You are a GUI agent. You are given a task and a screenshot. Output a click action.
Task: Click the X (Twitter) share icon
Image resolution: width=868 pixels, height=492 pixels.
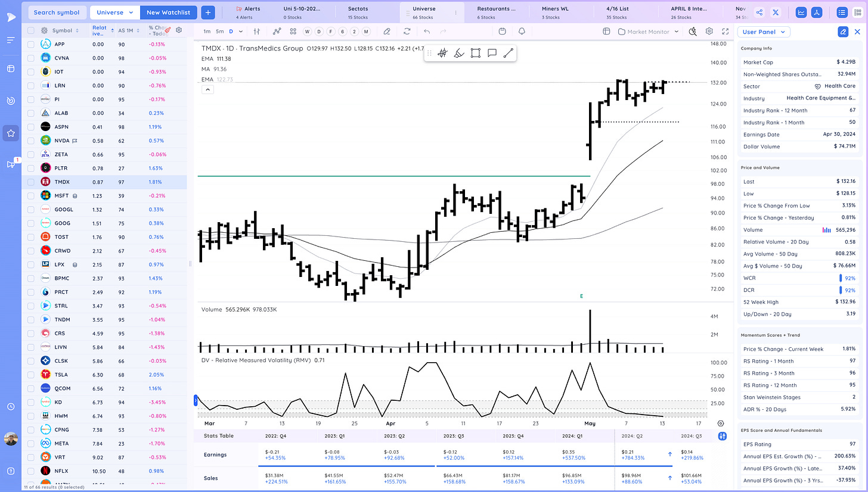(776, 13)
